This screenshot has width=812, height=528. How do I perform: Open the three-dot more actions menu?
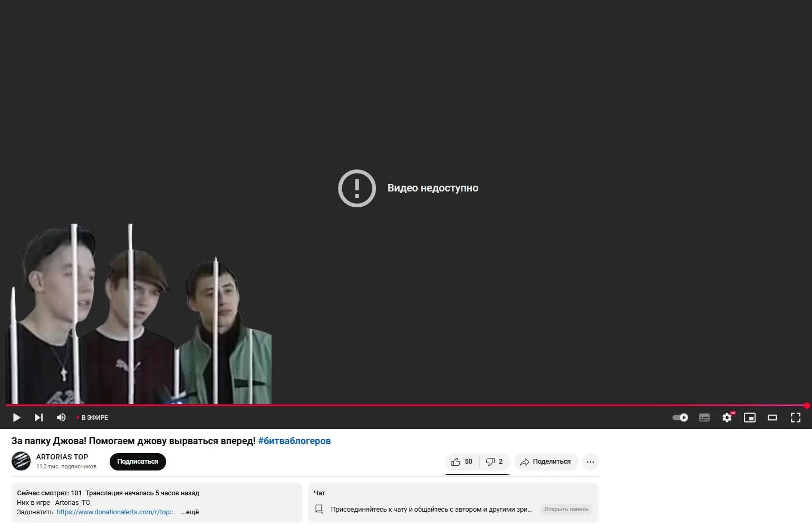[590, 462]
